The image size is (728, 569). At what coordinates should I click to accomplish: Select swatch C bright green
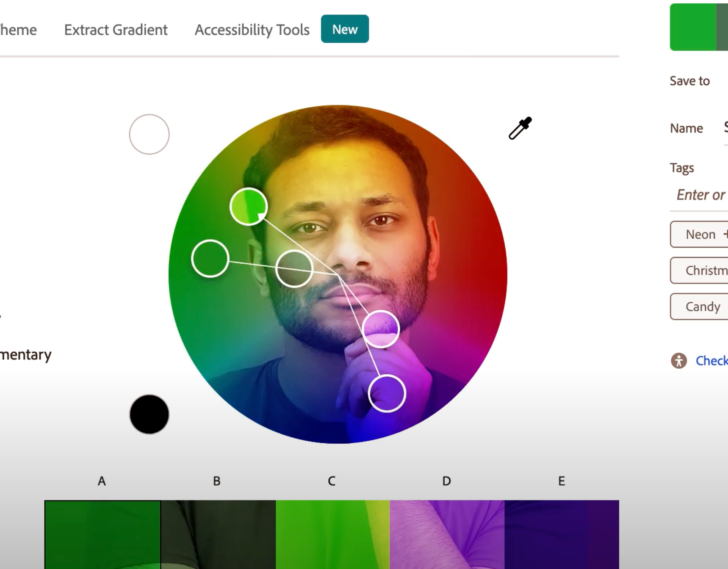click(x=332, y=535)
